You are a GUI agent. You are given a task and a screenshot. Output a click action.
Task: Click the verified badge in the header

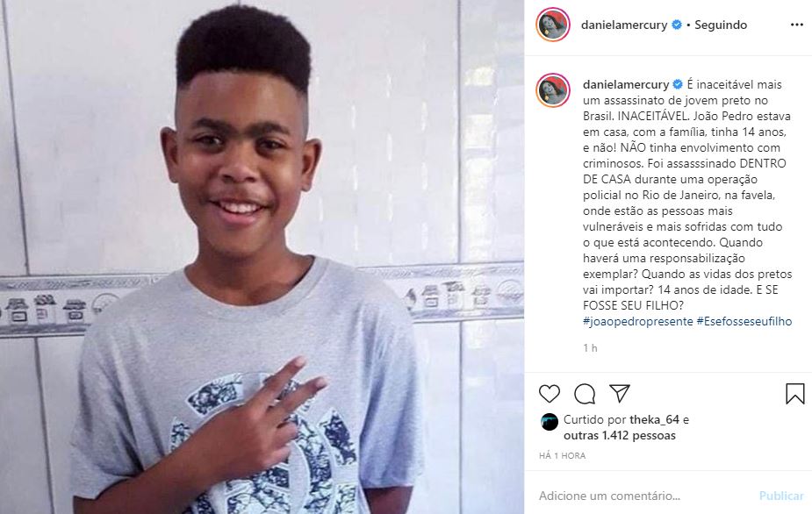coord(676,25)
